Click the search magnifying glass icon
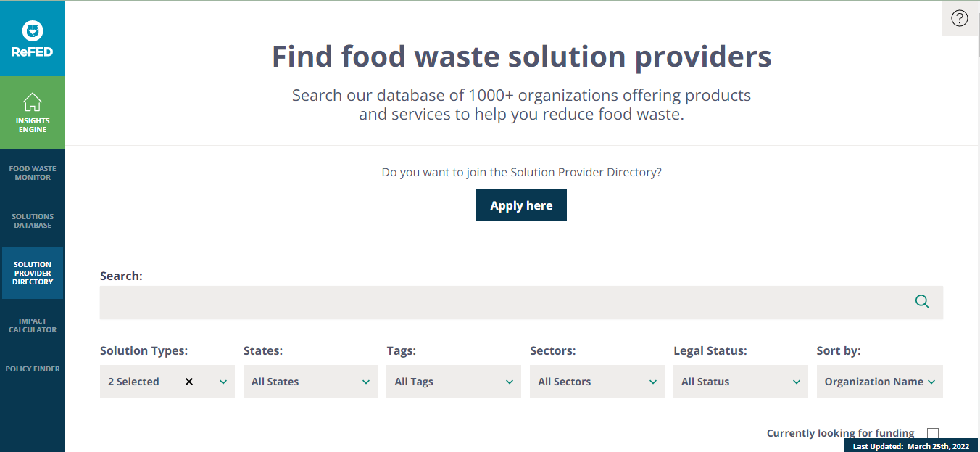This screenshot has width=980, height=452. 922,302
